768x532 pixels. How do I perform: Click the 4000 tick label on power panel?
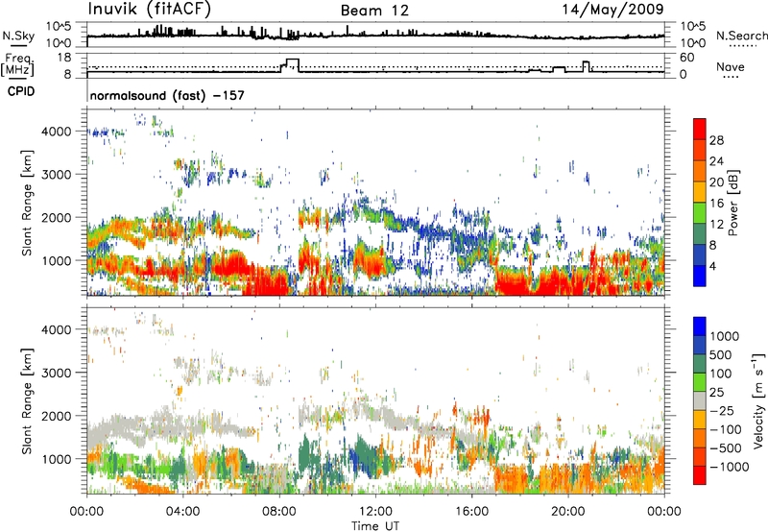[57, 132]
